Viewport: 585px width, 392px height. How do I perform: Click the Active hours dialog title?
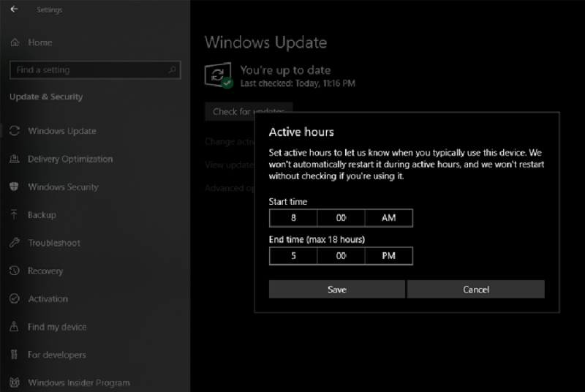click(301, 132)
